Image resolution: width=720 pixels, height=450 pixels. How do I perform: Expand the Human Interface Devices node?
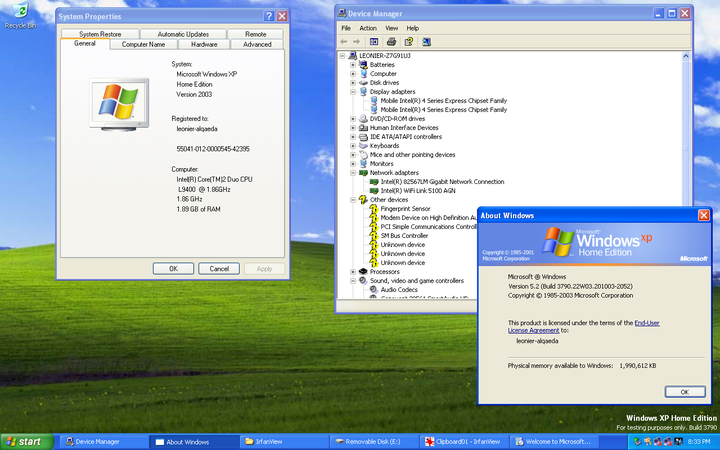pos(353,128)
